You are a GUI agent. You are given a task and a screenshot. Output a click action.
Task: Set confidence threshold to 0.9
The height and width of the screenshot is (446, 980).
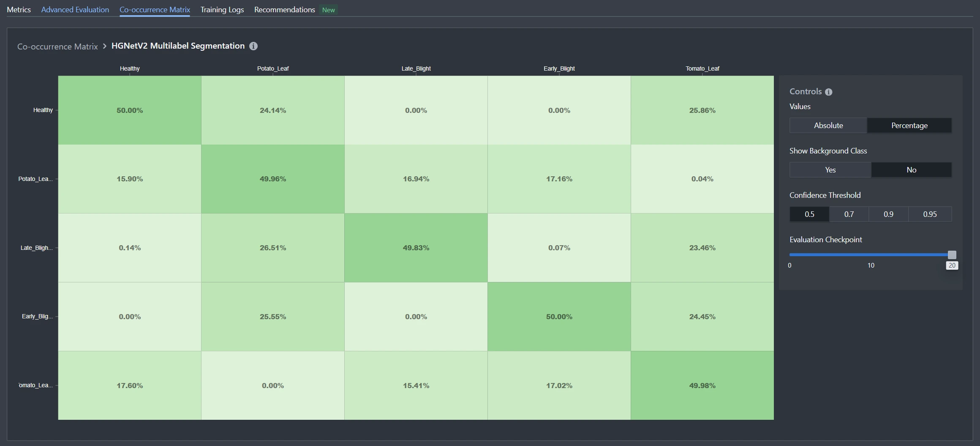pos(888,214)
